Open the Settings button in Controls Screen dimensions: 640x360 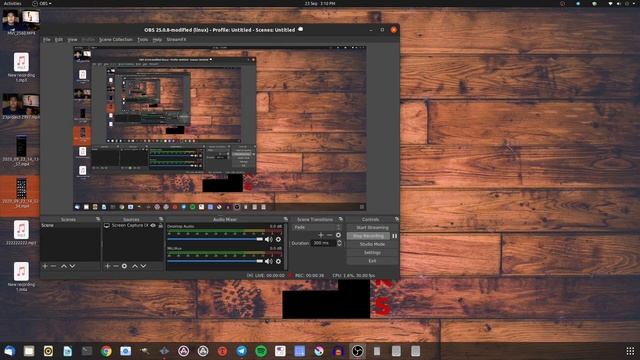point(372,253)
